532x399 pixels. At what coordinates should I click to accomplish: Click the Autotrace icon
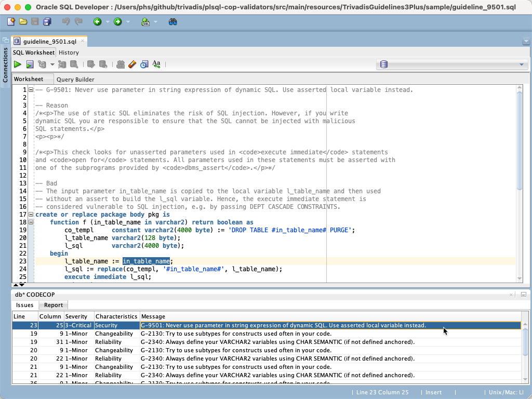point(62,64)
